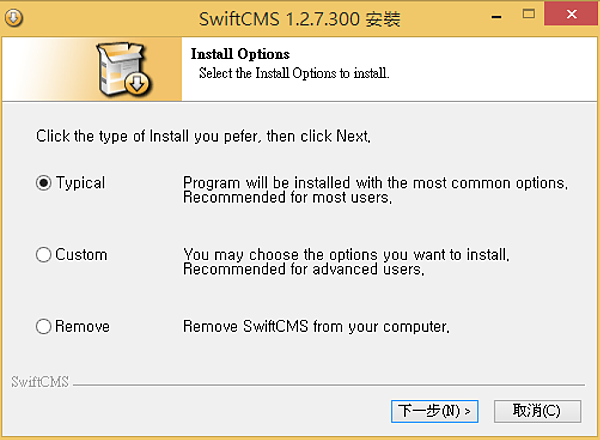This screenshot has width=600, height=440.
Task: Pick the Remove option radio button
Action: [44, 326]
